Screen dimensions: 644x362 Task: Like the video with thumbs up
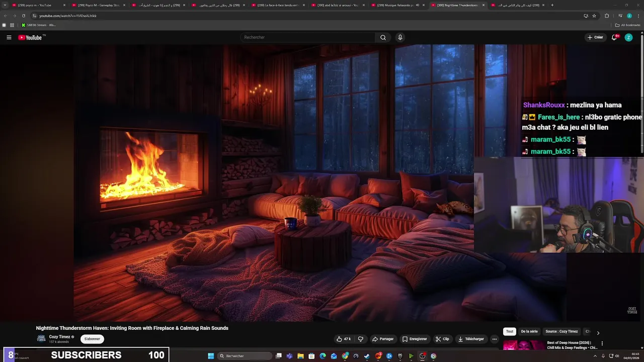(x=344, y=339)
